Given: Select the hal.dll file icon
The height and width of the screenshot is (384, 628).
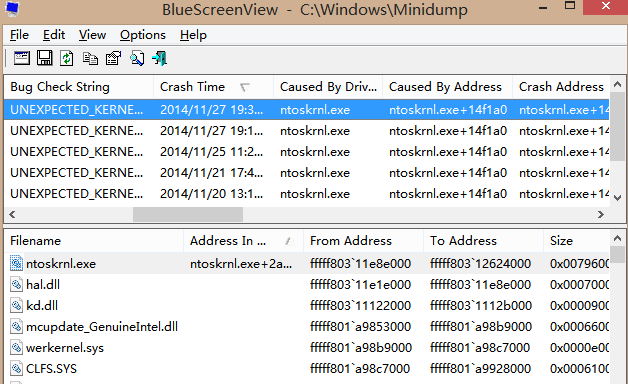Looking at the screenshot, I should coord(16,285).
